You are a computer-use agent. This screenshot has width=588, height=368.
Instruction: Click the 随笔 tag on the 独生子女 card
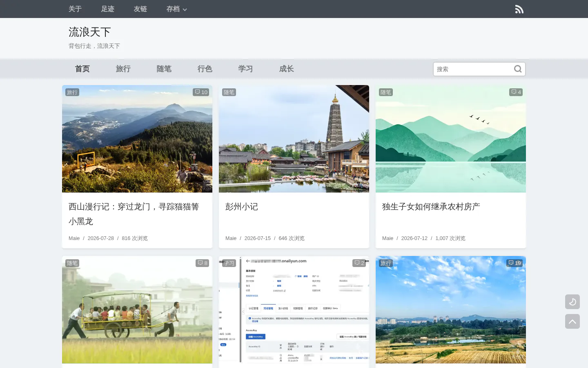pyautogui.click(x=386, y=92)
